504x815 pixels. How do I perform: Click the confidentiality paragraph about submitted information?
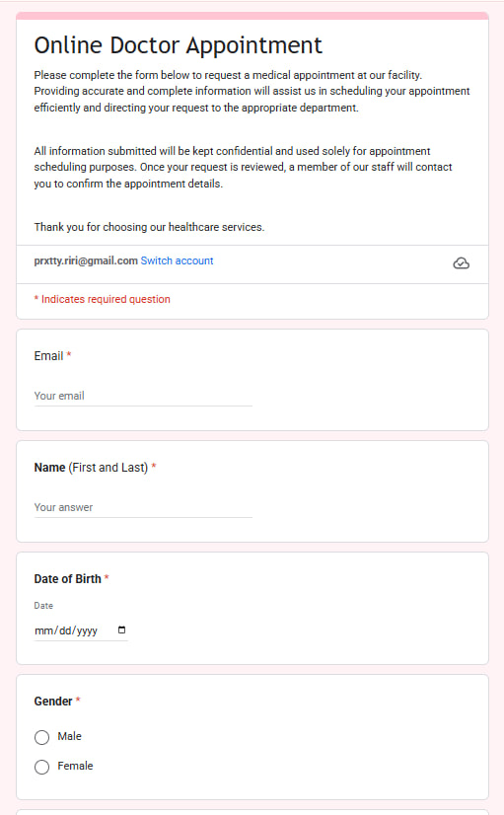[x=244, y=167]
